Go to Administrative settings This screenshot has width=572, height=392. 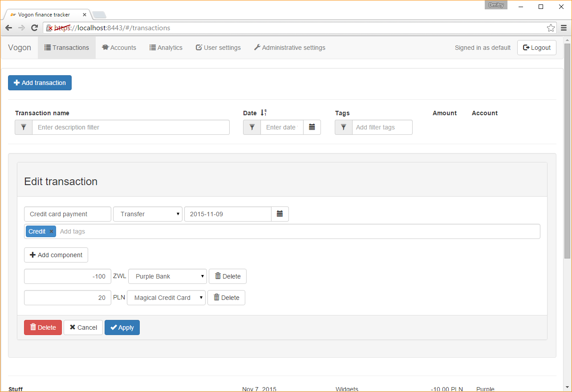point(289,48)
